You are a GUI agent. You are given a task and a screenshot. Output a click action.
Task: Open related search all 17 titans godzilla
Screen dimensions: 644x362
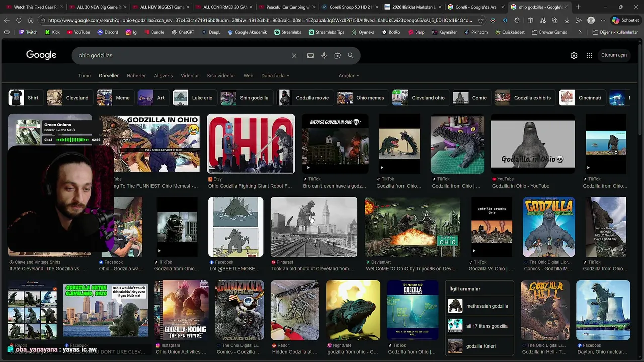[479, 326]
